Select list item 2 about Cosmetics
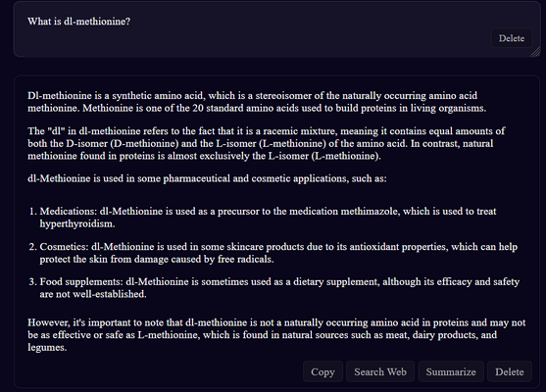The image size is (546, 392). (x=278, y=253)
